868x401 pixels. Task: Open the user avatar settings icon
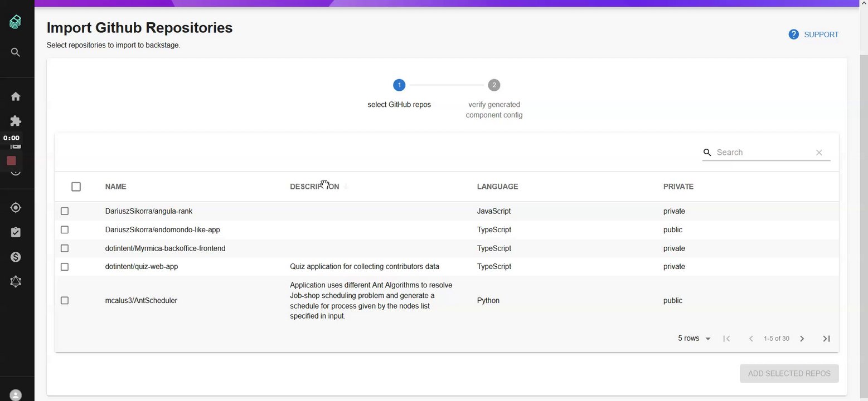16,395
